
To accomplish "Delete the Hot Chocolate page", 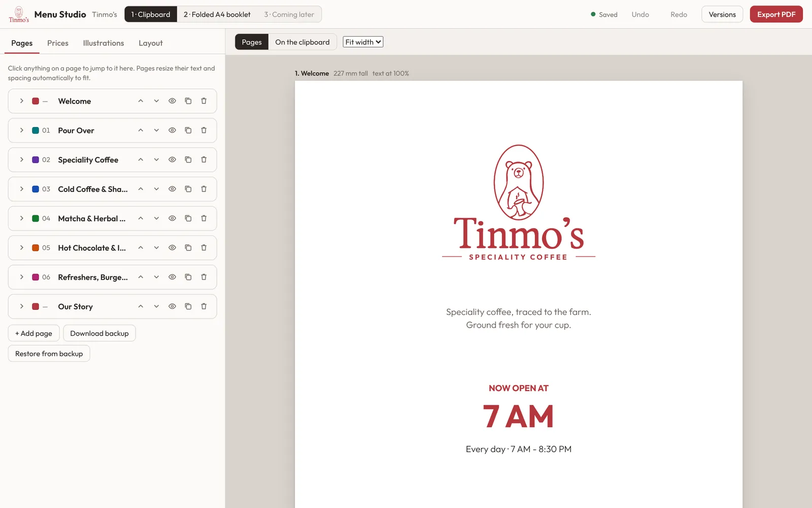I will (204, 248).
